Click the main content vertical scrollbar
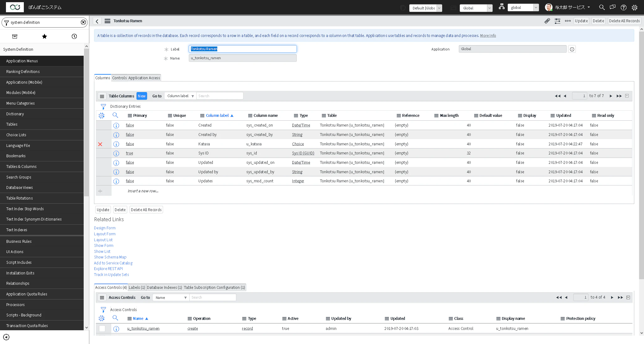 click(x=641, y=155)
